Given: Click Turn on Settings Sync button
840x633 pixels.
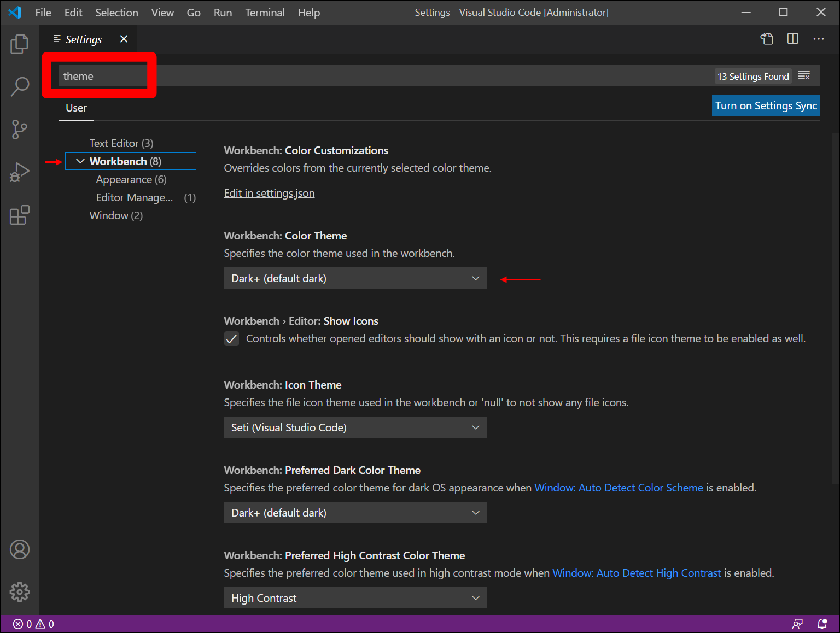Looking at the screenshot, I should pyautogui.click(x=766, y=106).
